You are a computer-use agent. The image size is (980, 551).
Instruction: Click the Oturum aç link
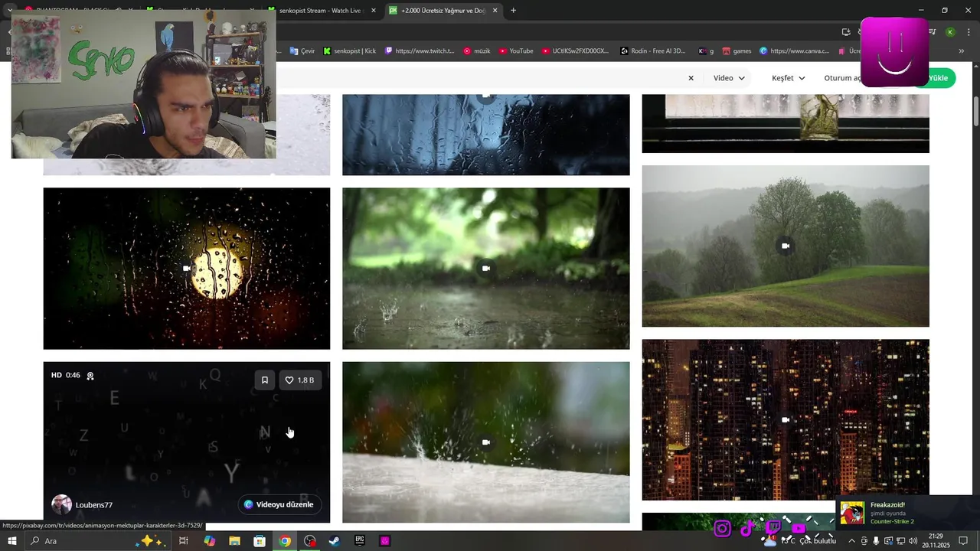pos(842,78)
